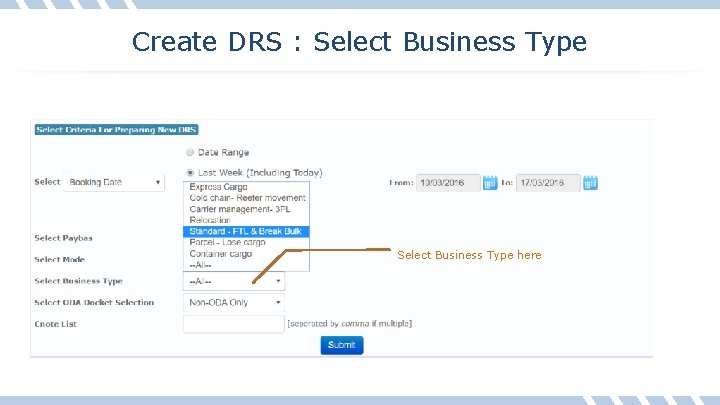
Task: Click the Select ODA Docket Selection label
Action: pyautogui.click(x=94, y=303)
